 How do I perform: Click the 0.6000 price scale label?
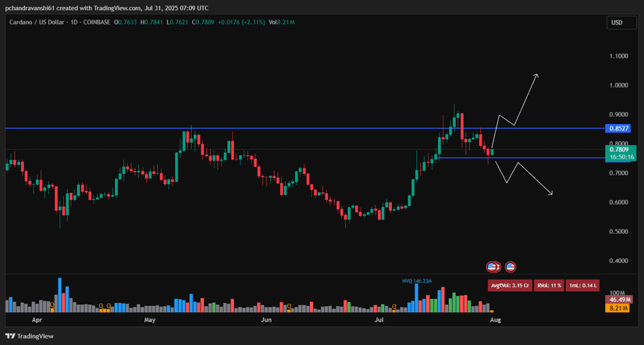[619, 202]
